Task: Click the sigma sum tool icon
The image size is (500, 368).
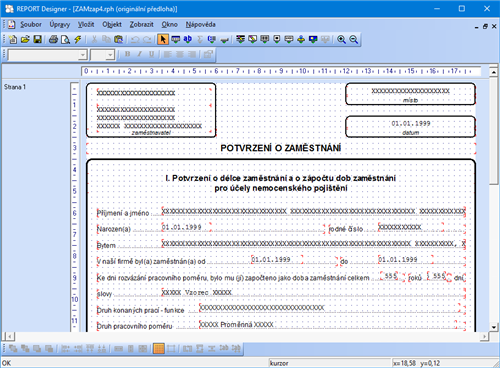Action: (x=200, y=39)
